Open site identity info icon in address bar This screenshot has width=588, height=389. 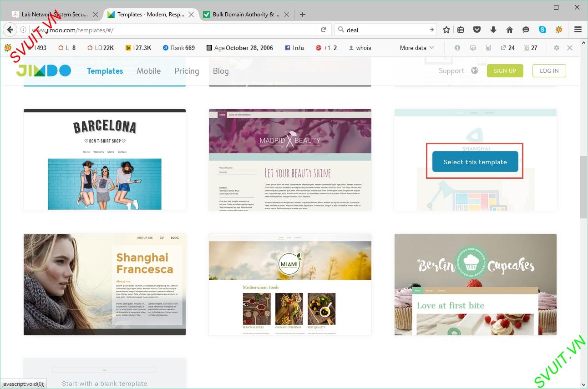[23, 30]
